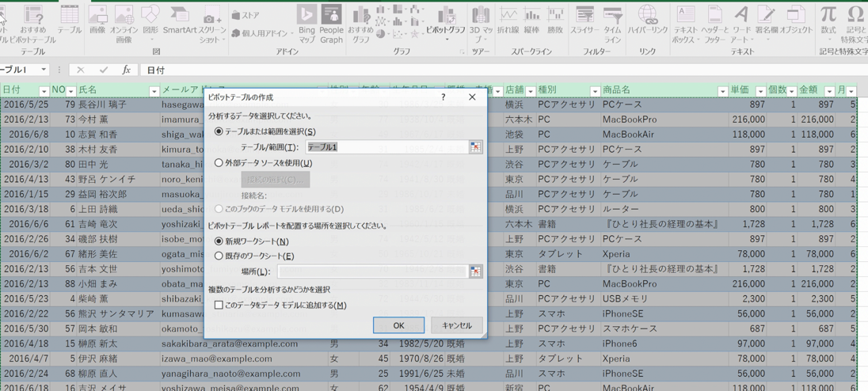Open おすすめグラフ recommended charts

click(361, 25)
